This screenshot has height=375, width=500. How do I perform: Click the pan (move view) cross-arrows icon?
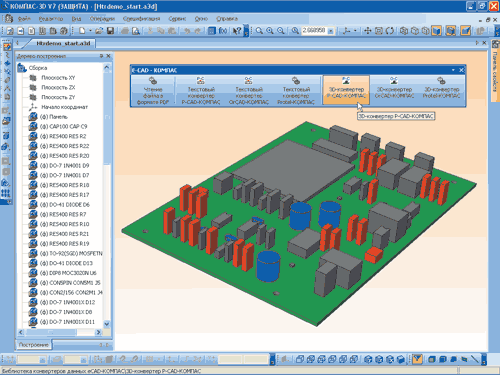coord(367,31)
